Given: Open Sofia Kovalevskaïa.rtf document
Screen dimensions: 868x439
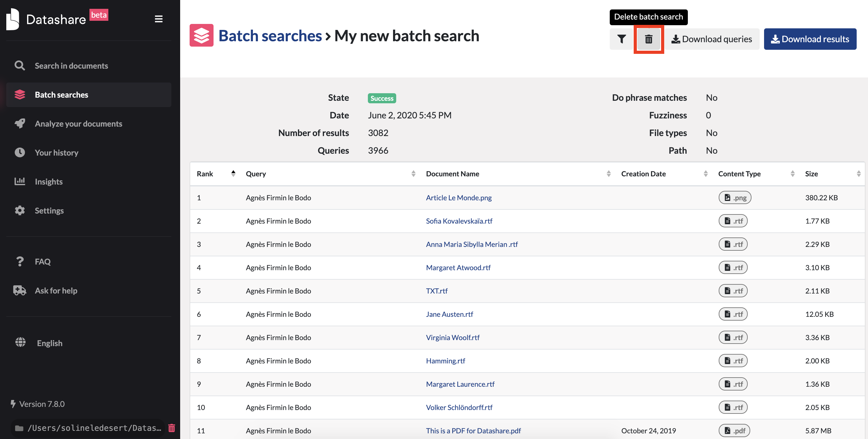Looking at the screenshot, I should click(459, 221).
